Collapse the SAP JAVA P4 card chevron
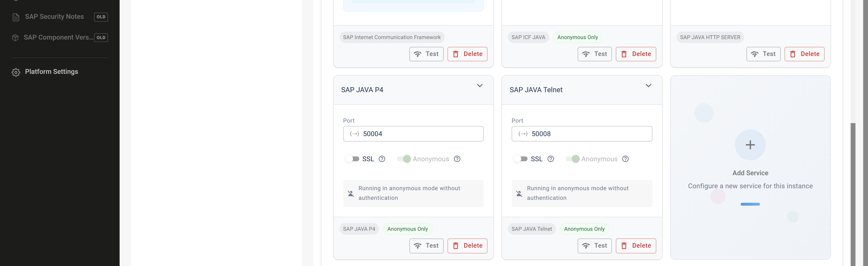This screenshot has width=868, height=266. coord(480,86)
